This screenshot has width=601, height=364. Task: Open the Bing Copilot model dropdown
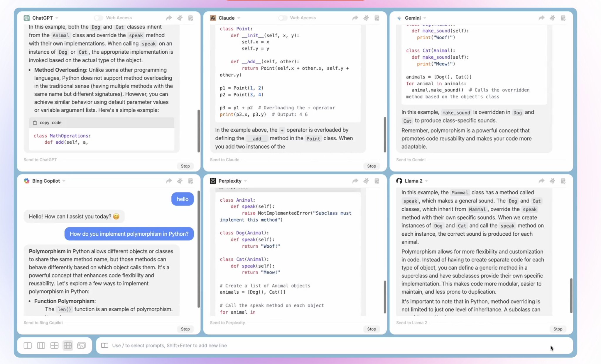(64, 181)
